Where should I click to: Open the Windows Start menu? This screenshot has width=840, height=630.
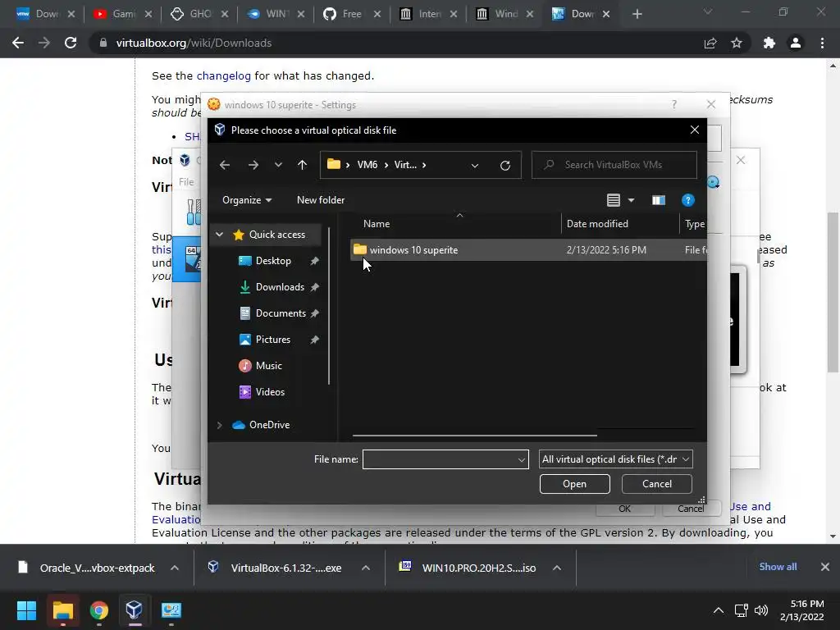click(26, 610)
